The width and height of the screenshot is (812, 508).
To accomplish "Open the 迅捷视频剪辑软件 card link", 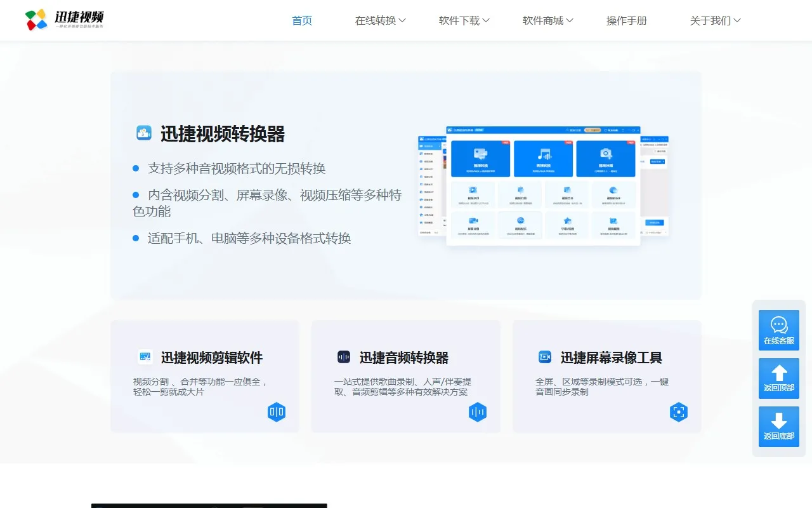I will pyautogui.click(x=204, y=377).
